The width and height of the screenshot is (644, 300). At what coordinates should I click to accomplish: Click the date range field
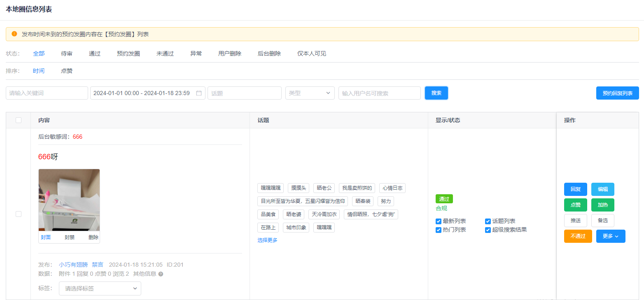click(x=148, y=93)
